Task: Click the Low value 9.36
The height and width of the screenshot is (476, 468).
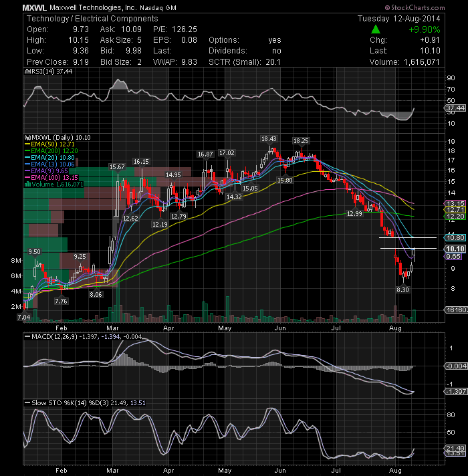Action: 81,51
